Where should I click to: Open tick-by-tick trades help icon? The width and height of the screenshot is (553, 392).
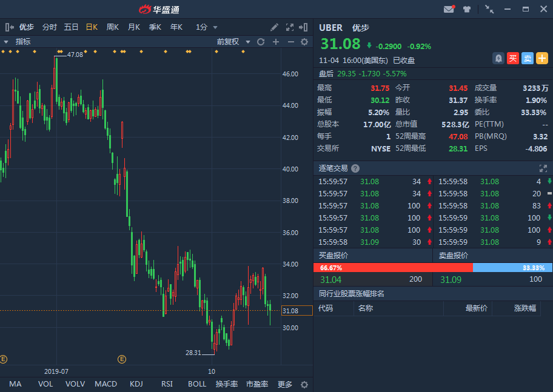355,168
